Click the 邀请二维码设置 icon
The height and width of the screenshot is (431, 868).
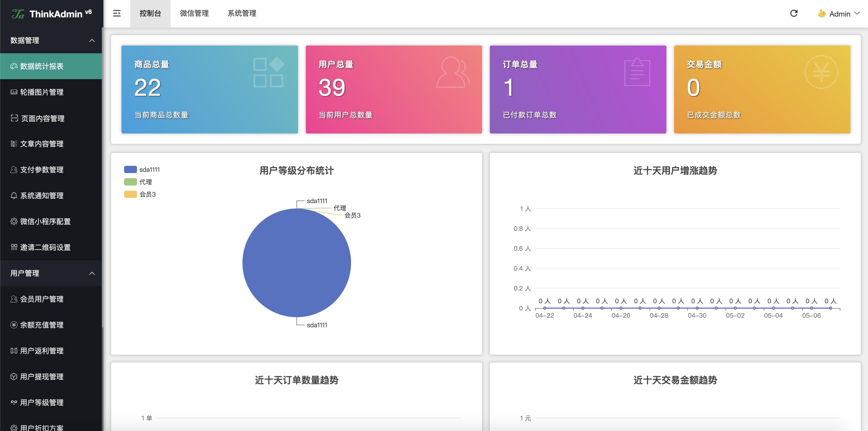click(13, 247)
